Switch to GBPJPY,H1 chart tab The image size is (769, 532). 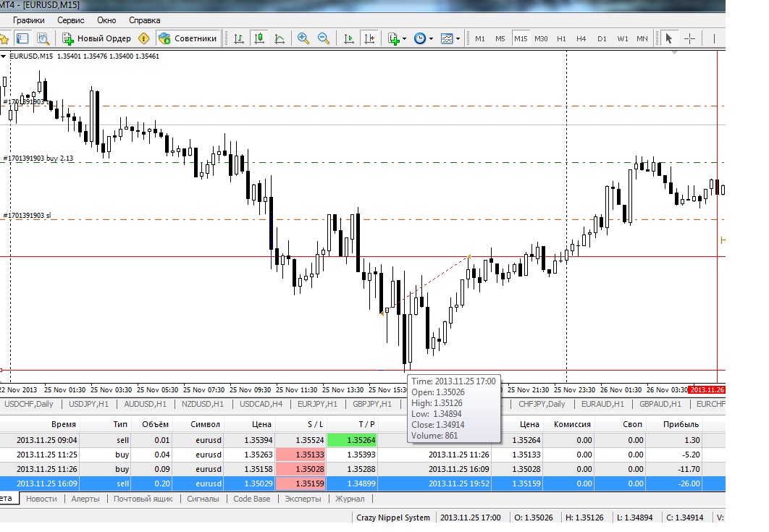click(372, 404)
